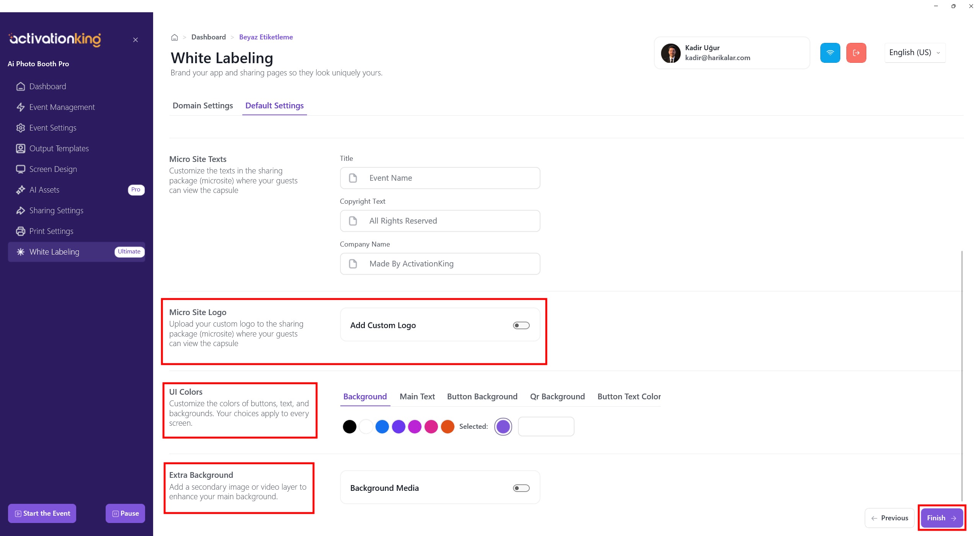Click the Previous button
980x536 pixels.
click(889, 518)
